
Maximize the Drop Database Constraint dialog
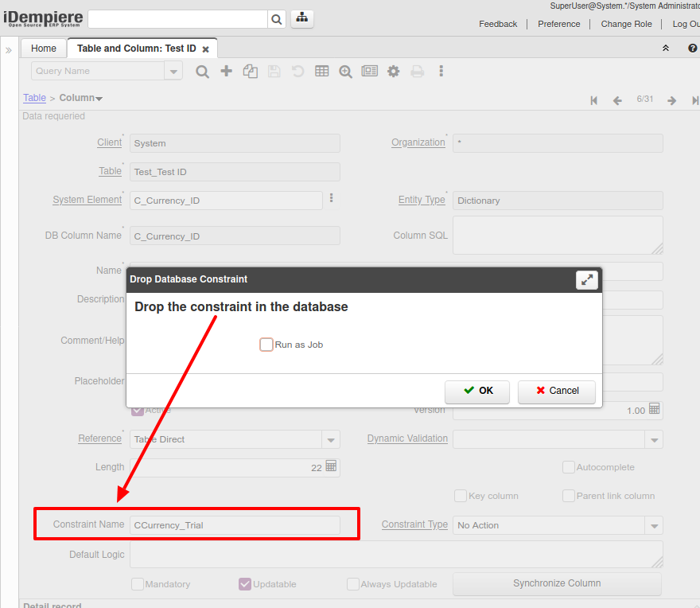click(586, 280)
